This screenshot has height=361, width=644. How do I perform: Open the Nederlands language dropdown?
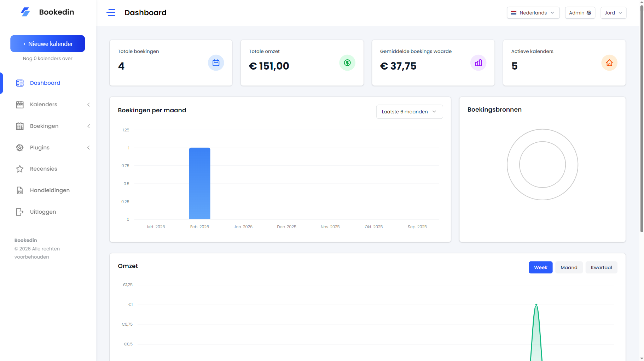click(533, 13)
